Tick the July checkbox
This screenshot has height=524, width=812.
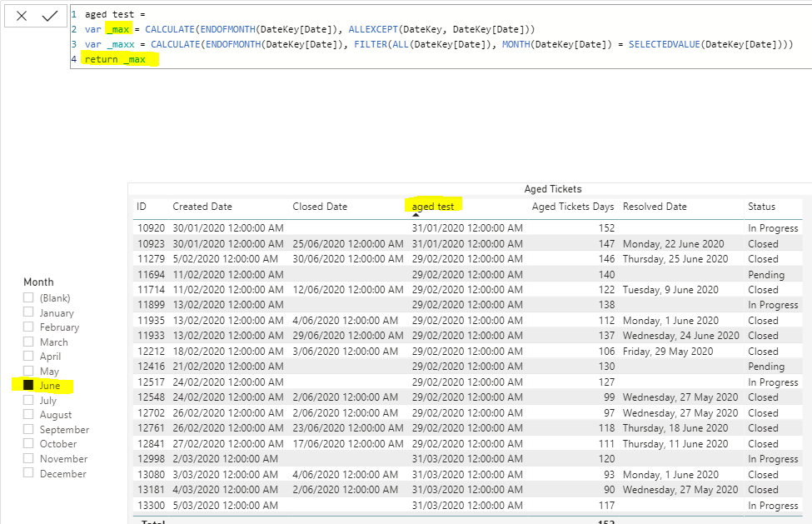(28, 400)
